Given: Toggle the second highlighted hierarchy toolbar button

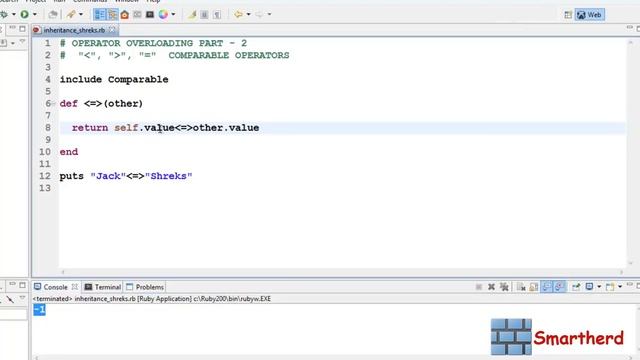Looking at the screenshot, I should click(112, 15).
